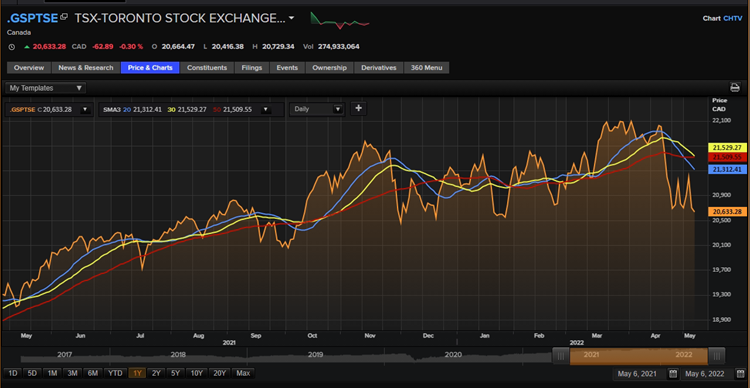Select the 1M time range
This screenshot has width=750, height=388.
(x=53, y=373)
